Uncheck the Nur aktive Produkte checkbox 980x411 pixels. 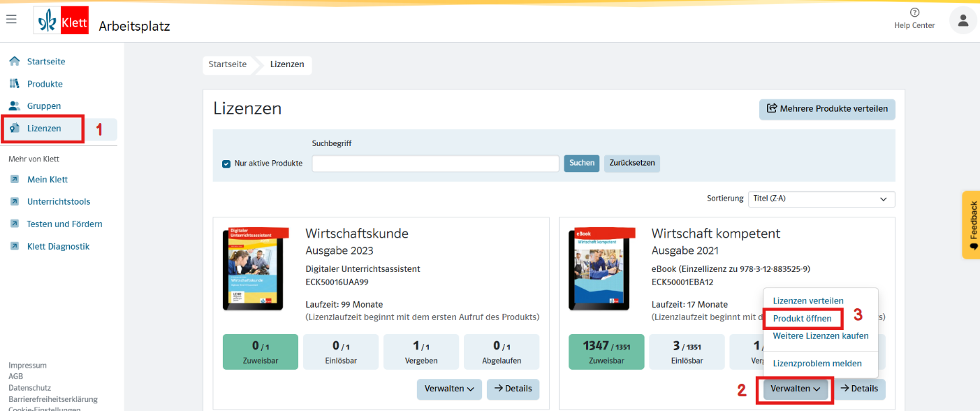tap(226, 164)
